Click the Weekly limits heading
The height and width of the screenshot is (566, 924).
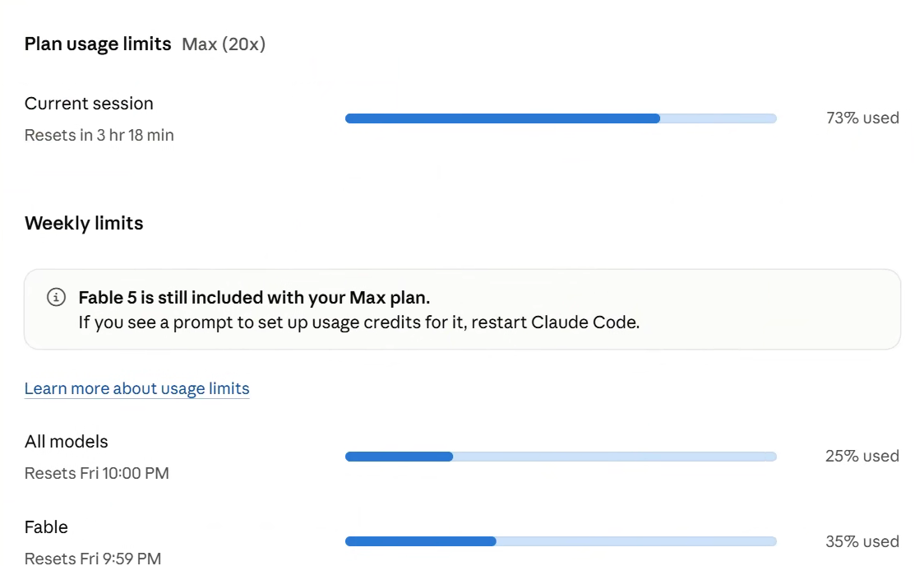84,224
